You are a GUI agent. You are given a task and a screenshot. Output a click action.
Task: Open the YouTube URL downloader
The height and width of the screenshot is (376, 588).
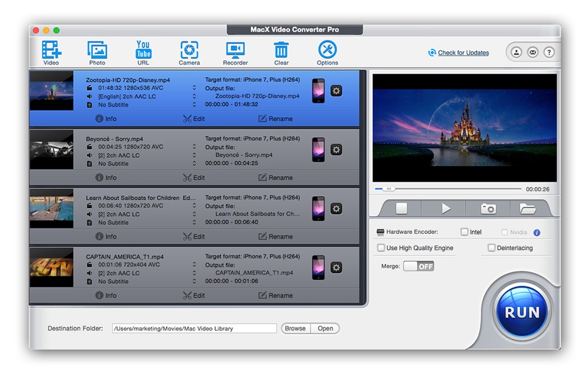coord(143,50)
